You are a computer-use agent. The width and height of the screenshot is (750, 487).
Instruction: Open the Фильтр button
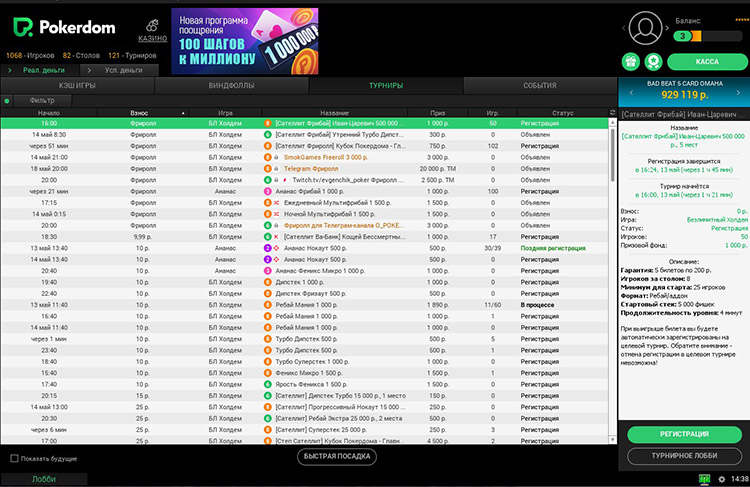[42, 100]
